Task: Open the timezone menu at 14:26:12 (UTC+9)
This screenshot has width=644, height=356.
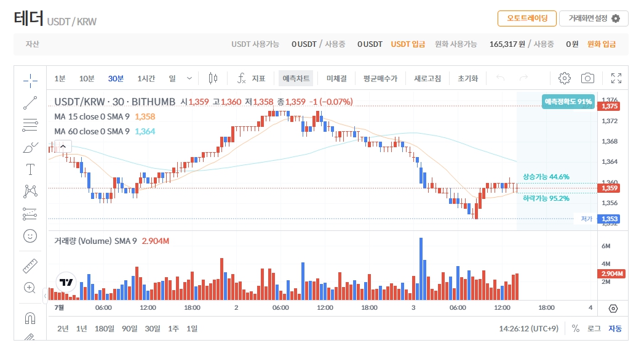Action: point(528,328)
